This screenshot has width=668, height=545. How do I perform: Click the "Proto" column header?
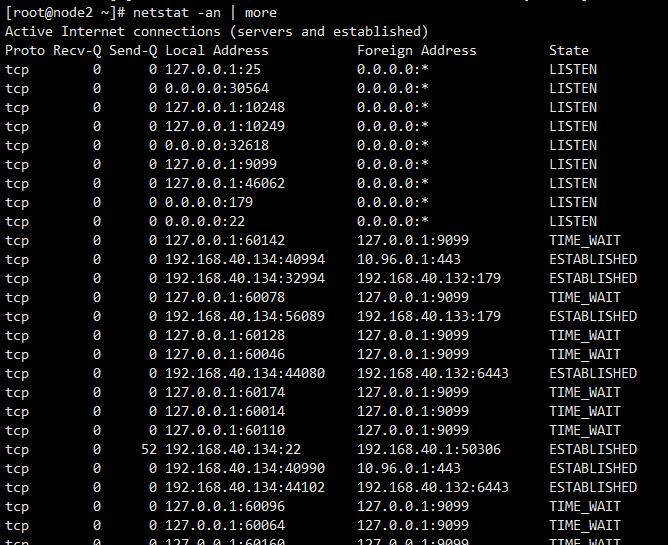(25, 51)
